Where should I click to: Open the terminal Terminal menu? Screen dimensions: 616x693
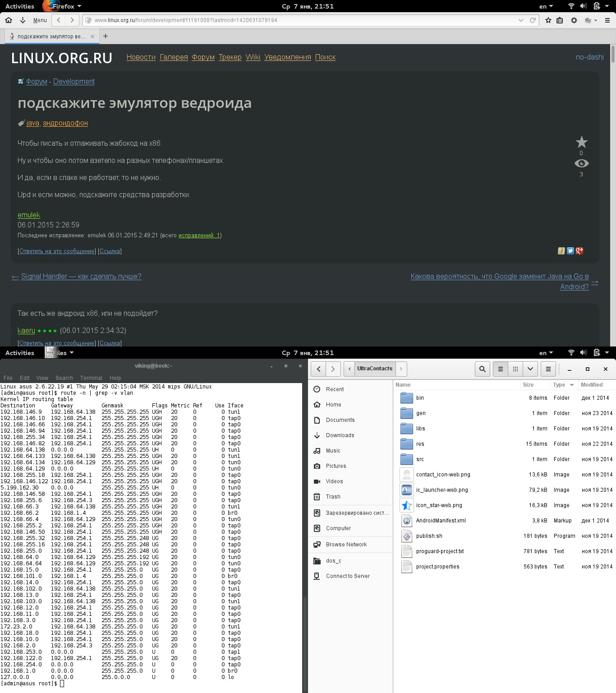coord(91,378)
